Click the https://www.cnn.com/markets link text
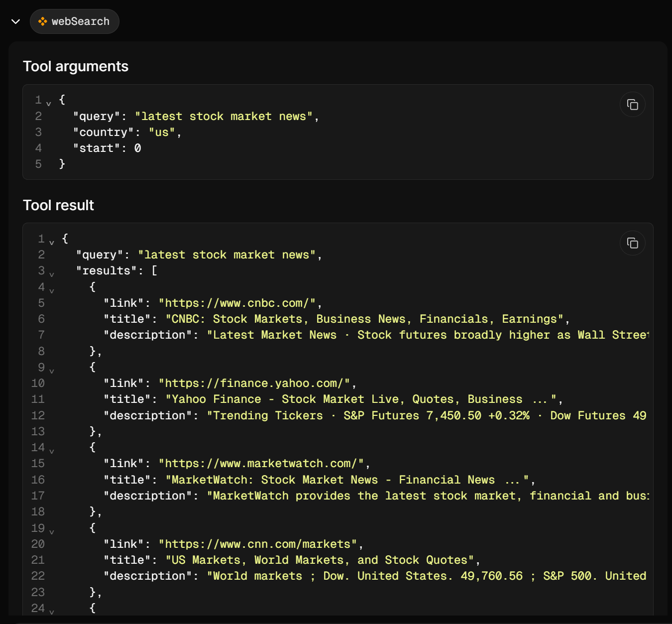This screenshot has height=624, width=672. 258,544
